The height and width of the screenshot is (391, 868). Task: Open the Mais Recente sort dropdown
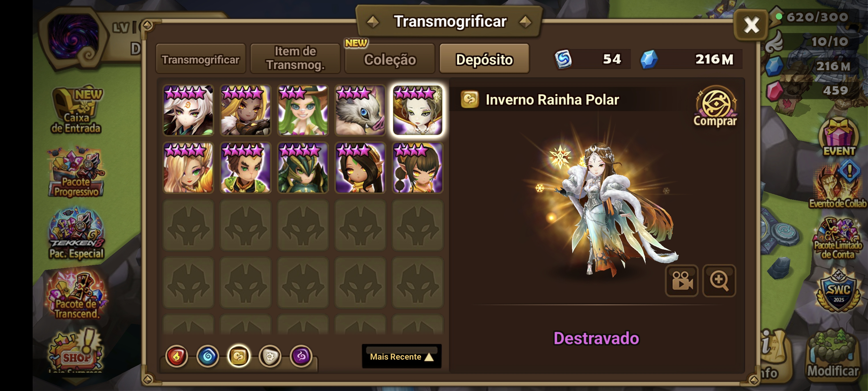coord(402,356)
